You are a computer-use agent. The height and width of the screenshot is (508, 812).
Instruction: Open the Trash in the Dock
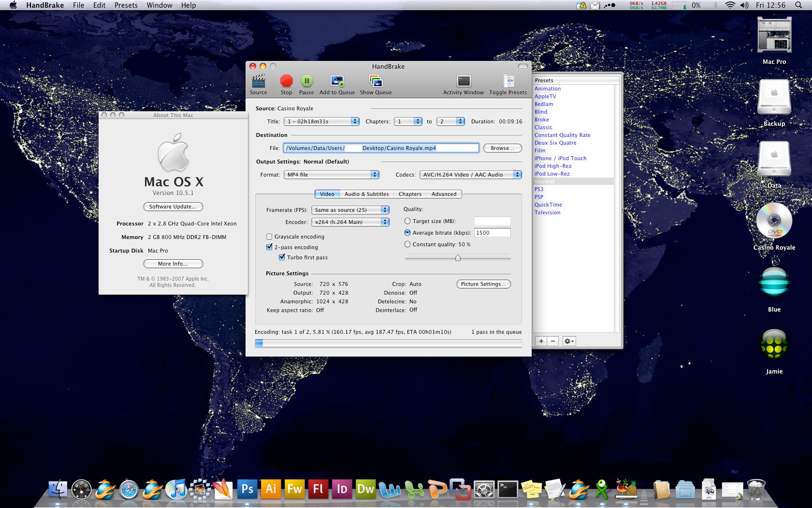click(x=756, y=489)
